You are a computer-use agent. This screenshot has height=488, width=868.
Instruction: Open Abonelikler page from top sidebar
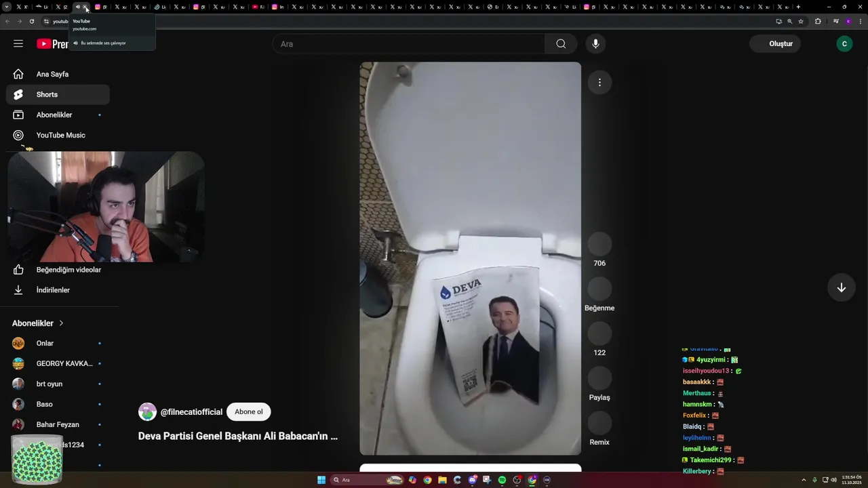click(58, 115)
